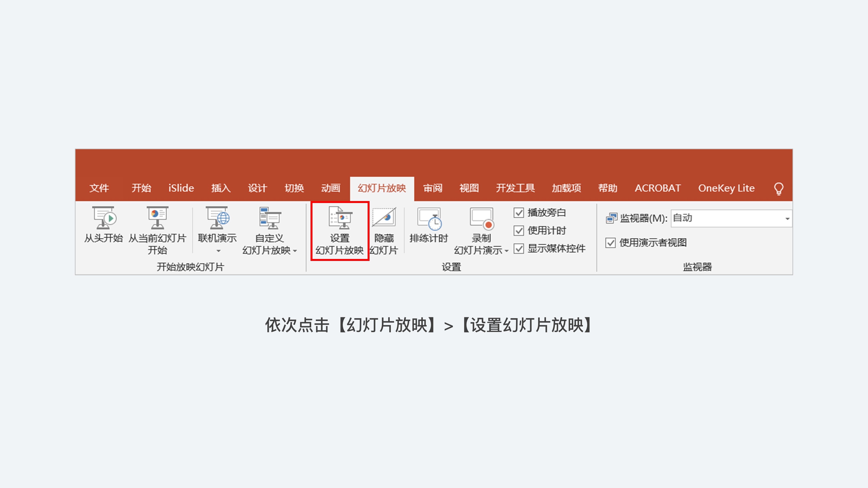
Task: Switch to the 切换 tab
Action: (294, 188)
